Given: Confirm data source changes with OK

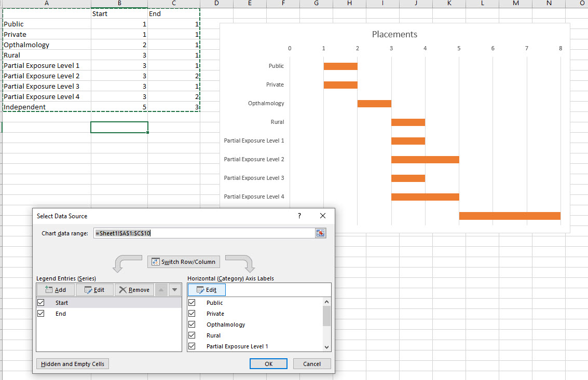Looking at the screenshot, I should (268, 363).
